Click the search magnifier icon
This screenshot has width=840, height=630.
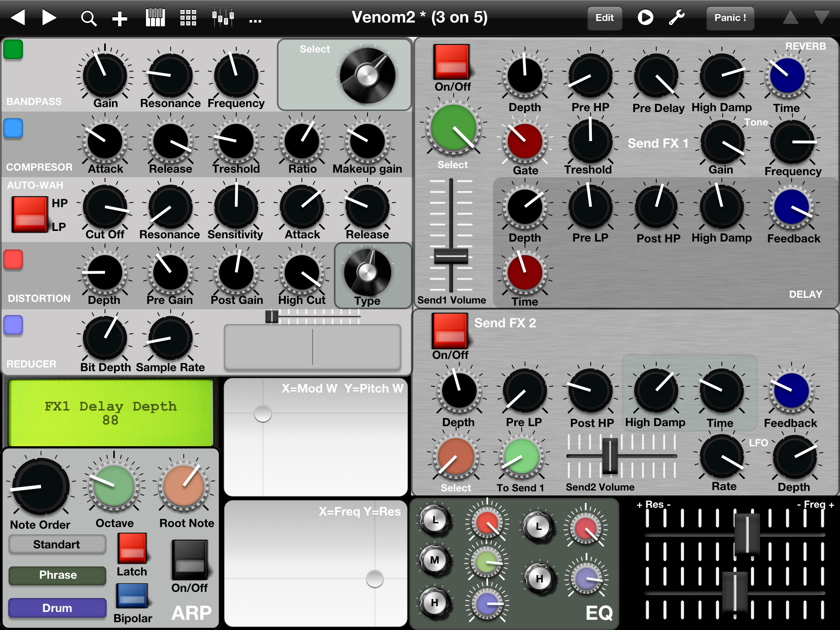click(88, 18)
